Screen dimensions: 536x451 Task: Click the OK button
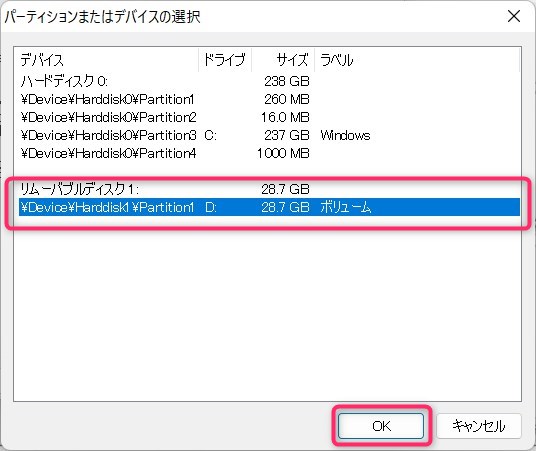pos(381,426)
